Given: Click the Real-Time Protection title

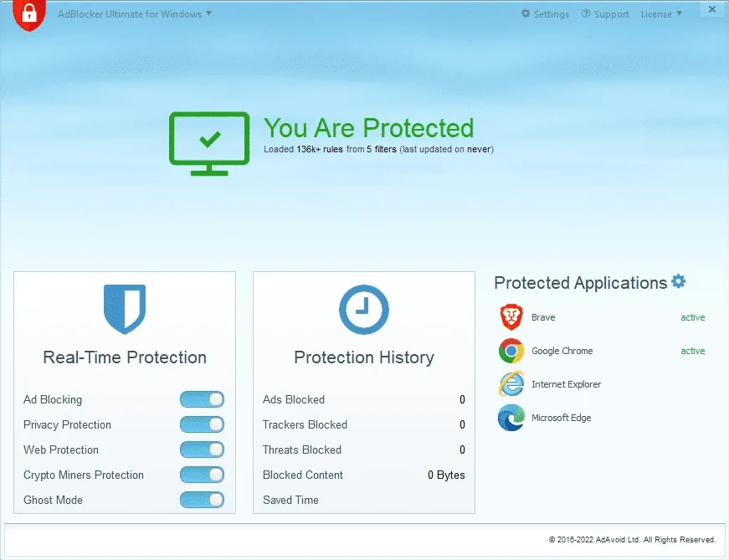Looking at the screenshot, I should [125, 357].
